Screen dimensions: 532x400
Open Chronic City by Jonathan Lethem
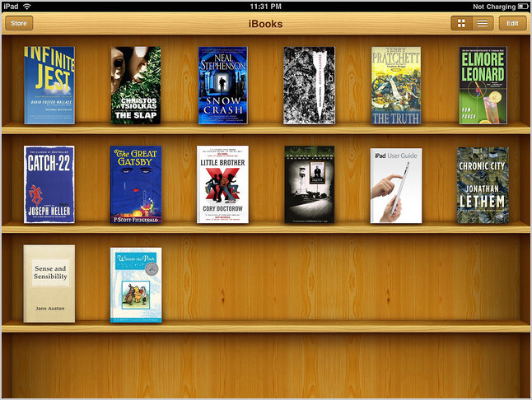[x=483, y=185]
